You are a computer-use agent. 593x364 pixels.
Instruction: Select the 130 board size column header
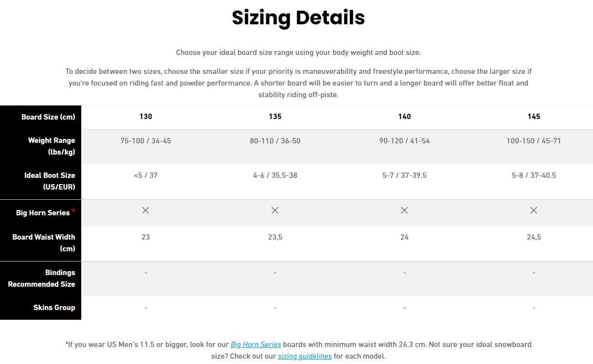(x=145, y=117)
